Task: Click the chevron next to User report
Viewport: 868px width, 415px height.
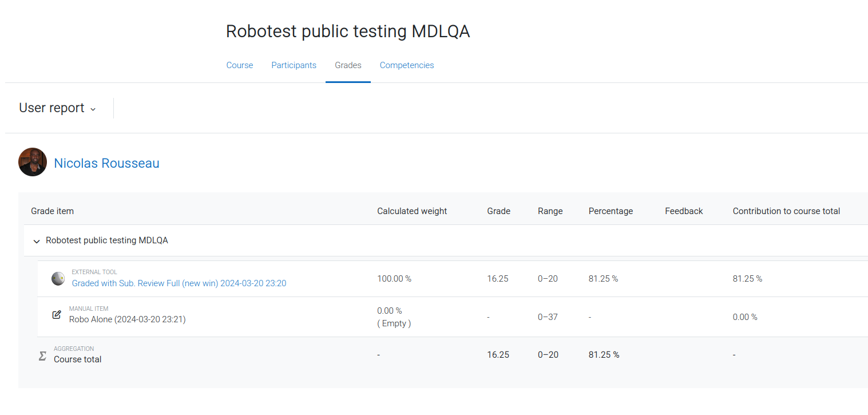Action: 93,109
